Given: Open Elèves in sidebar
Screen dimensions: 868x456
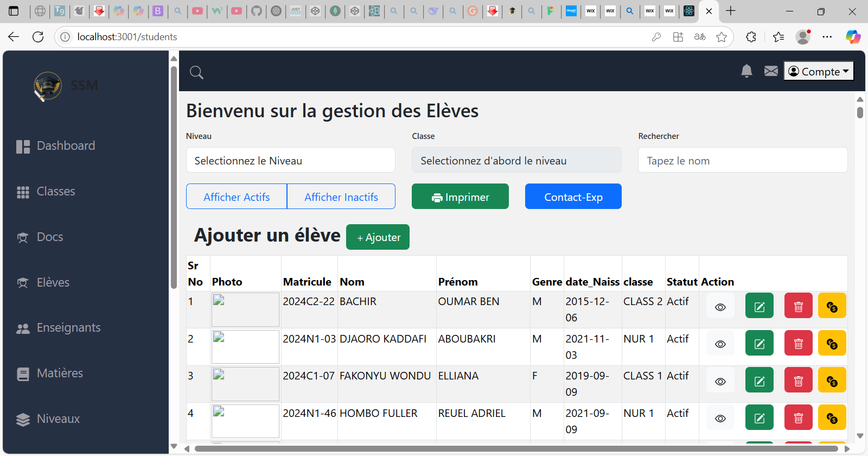Looking at the screenshot, I should coord(43,283).
